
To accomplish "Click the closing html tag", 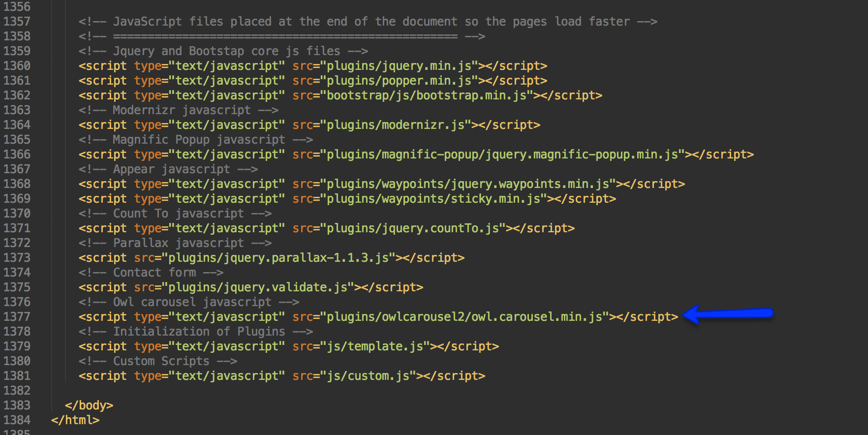I will point(75,420).
